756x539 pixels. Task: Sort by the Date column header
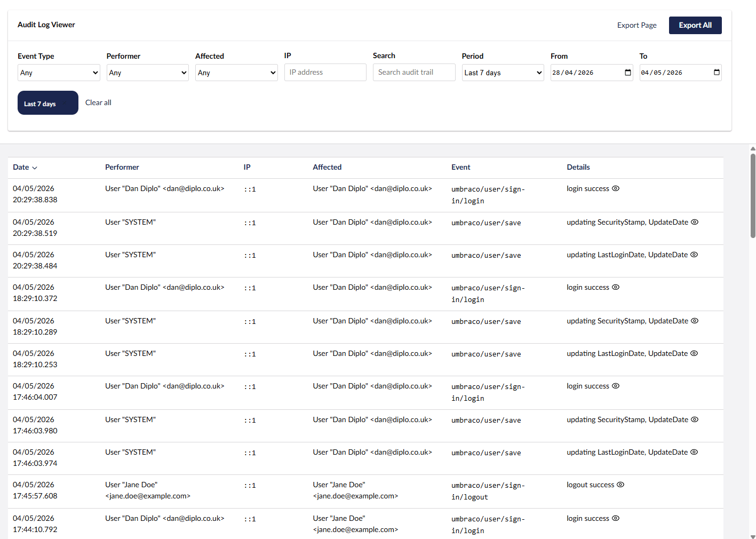click(25, 168)
